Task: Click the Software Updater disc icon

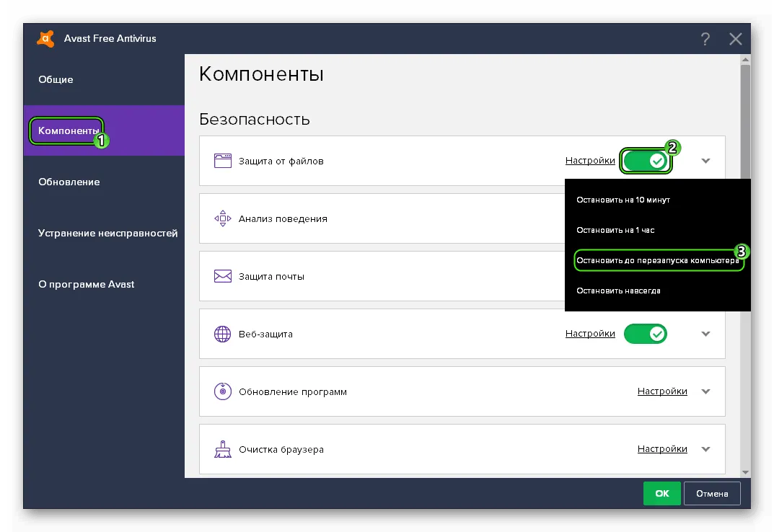Action: [222, 391]
